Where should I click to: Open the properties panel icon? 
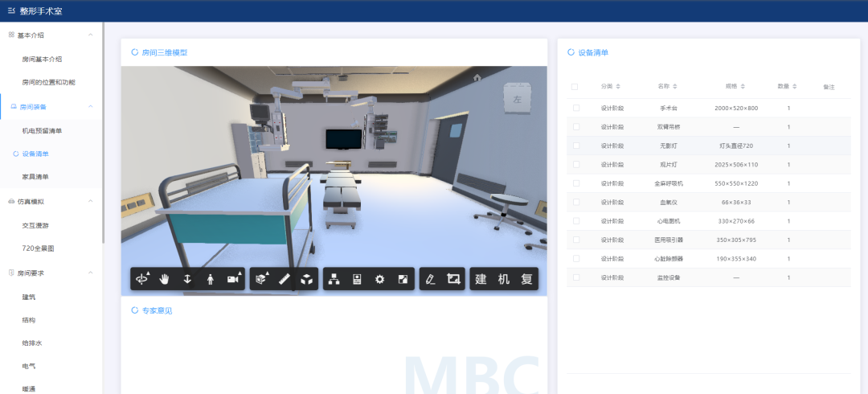(x=357, y=279)
